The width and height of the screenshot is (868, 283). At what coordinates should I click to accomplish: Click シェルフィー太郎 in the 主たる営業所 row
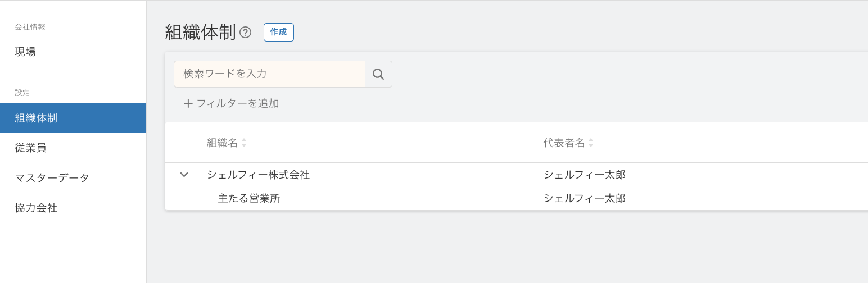[x=585, y=198]
